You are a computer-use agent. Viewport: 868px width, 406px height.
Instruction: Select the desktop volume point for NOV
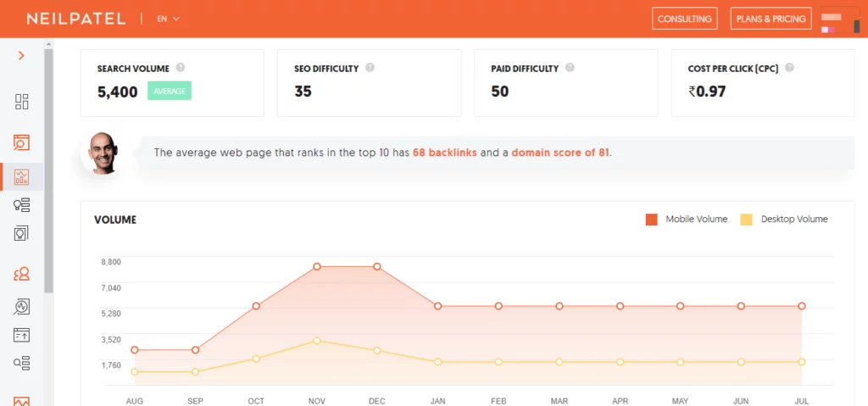[317, 341]
